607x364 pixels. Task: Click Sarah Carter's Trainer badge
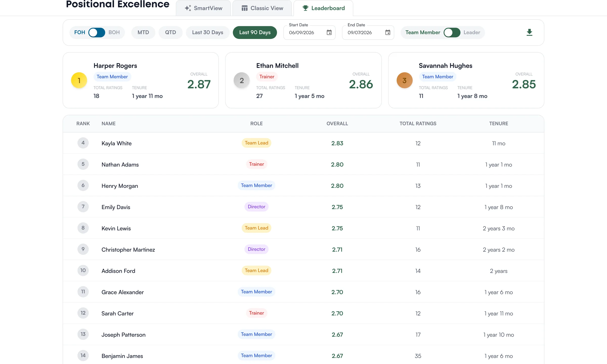[x=256, y=313]
